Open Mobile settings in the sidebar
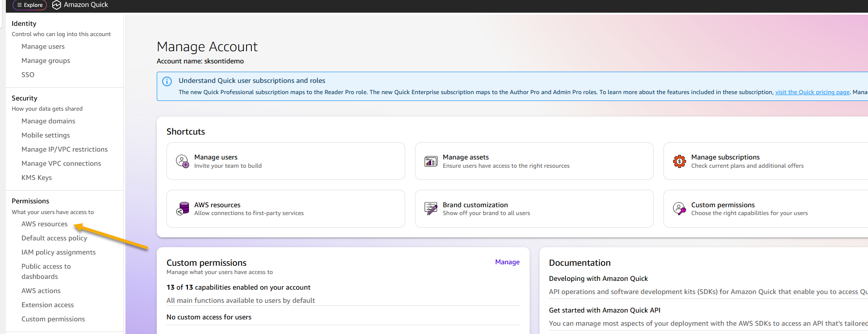868x334 pixels. (x=45, y=136)
